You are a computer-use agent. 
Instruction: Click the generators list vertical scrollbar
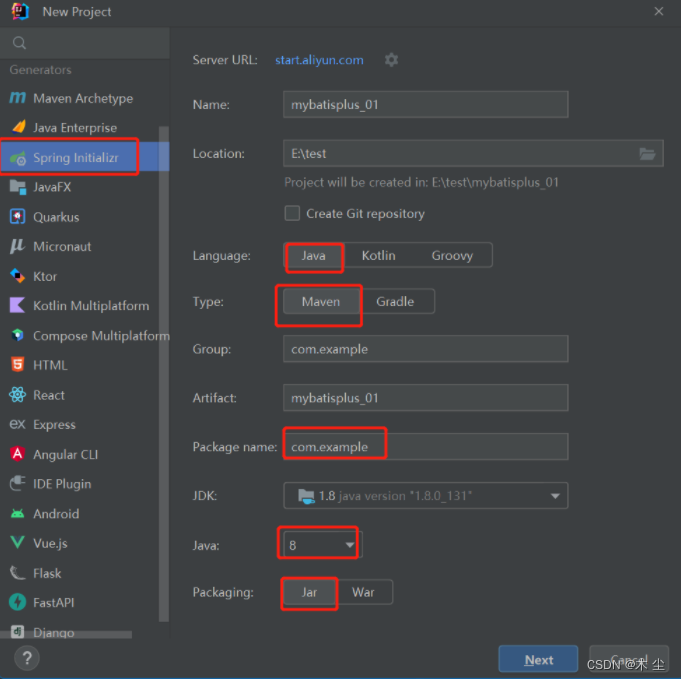(164, 374)
